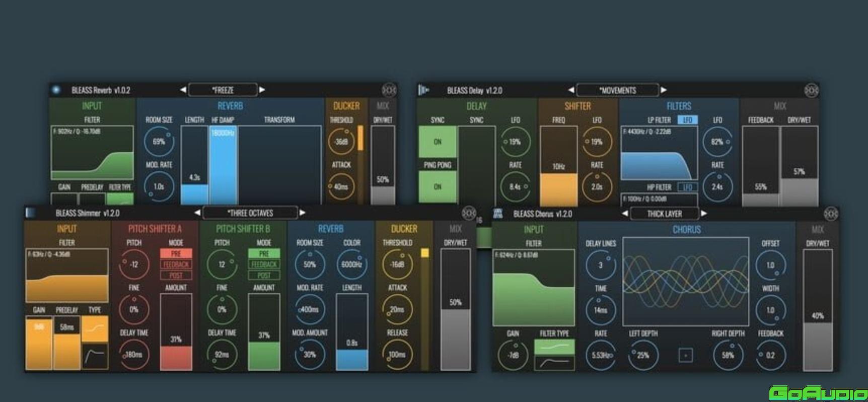Screen dimensions: 868x402
Task: Select POST mode in Pitch Shifter B
Action: tap(264, 276)
